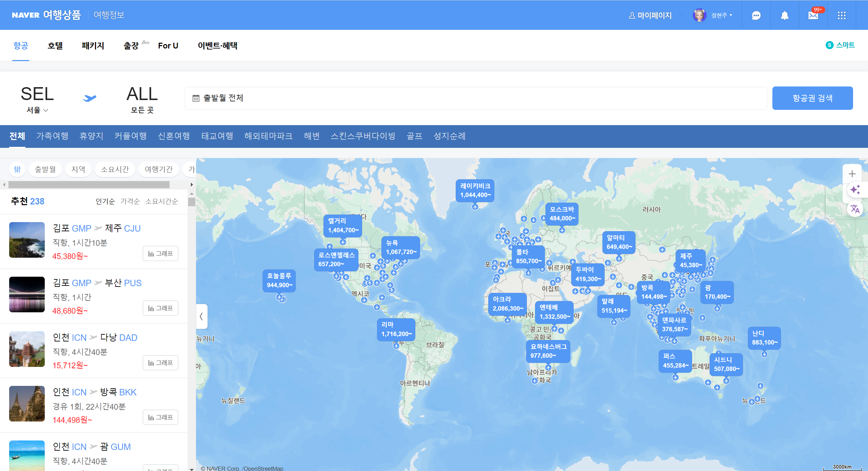Sort results by 가격순
This screenshot has height=471, width=868.
pos(130,201)
